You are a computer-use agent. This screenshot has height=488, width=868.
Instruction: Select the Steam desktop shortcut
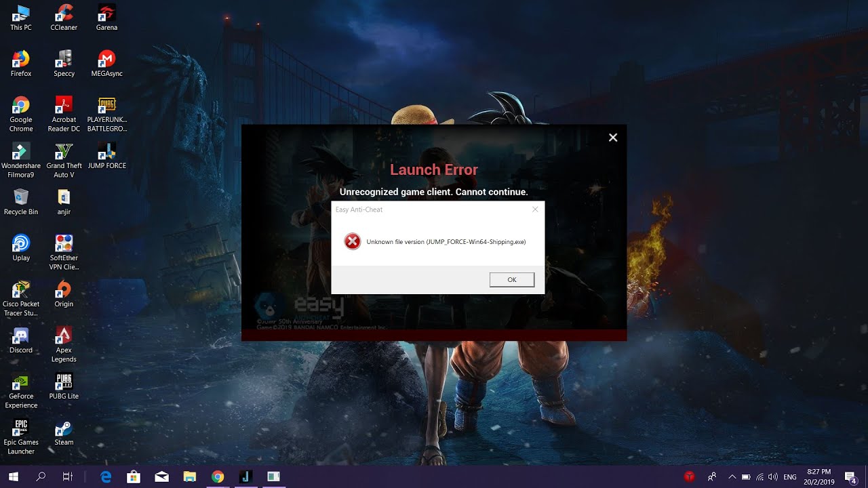click(64, 432)
